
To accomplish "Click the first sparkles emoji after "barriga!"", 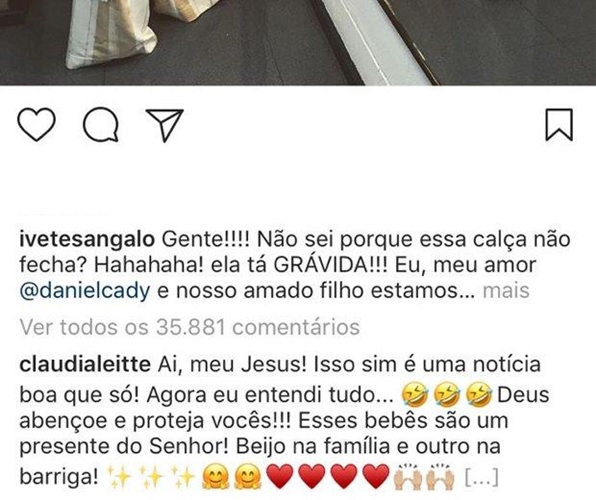I will tap(120, 476).
